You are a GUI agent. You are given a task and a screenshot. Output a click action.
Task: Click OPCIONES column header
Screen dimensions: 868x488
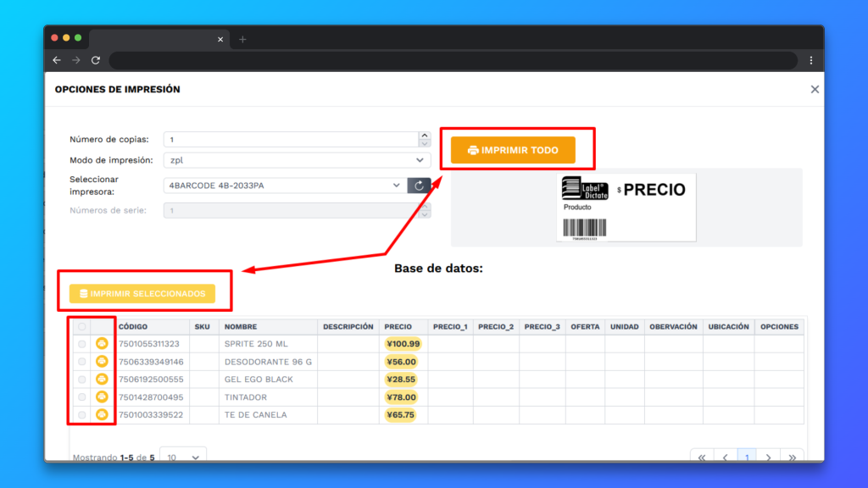pyautogui.click(x=779, y=326)
